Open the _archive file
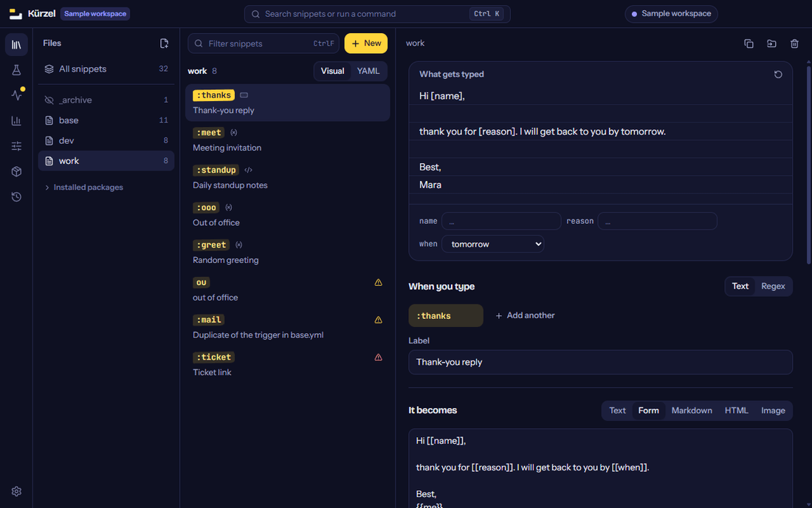Screen dimensions: 812x508 click(x=106, y=100)
